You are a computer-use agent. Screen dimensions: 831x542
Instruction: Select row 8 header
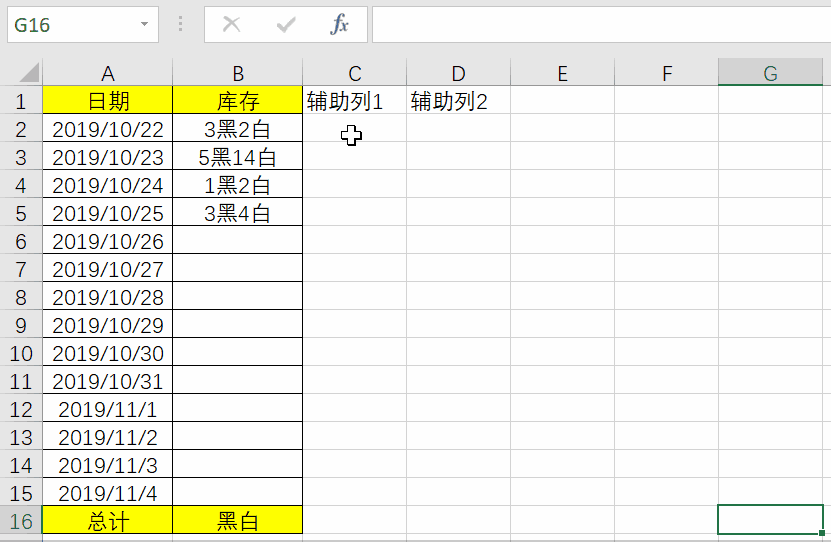click(21, 297)
